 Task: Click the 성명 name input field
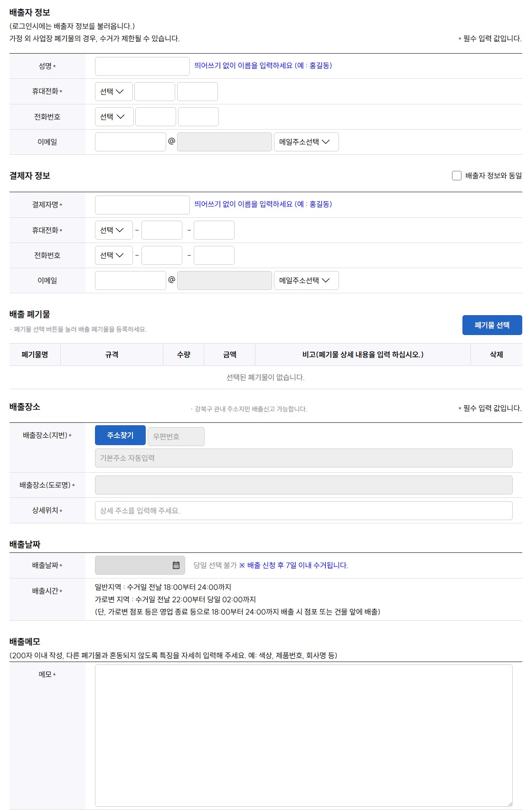tap(141, 66)
